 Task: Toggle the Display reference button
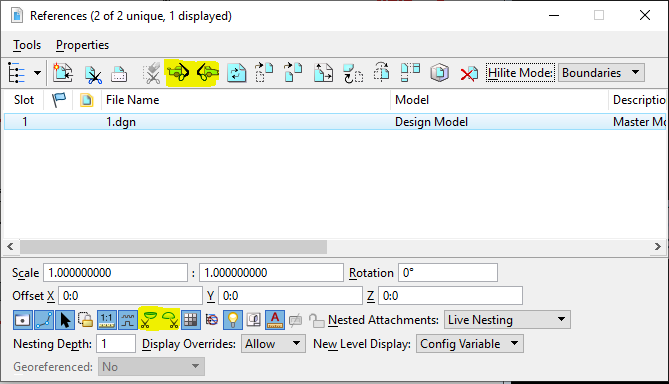[22, 320]
